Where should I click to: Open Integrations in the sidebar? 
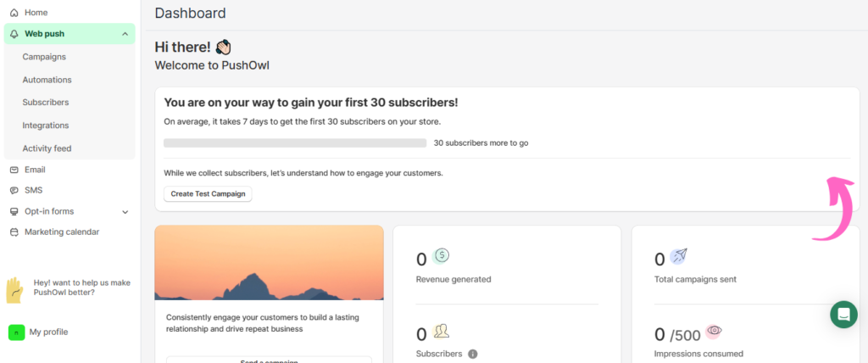tap(46, 126)
